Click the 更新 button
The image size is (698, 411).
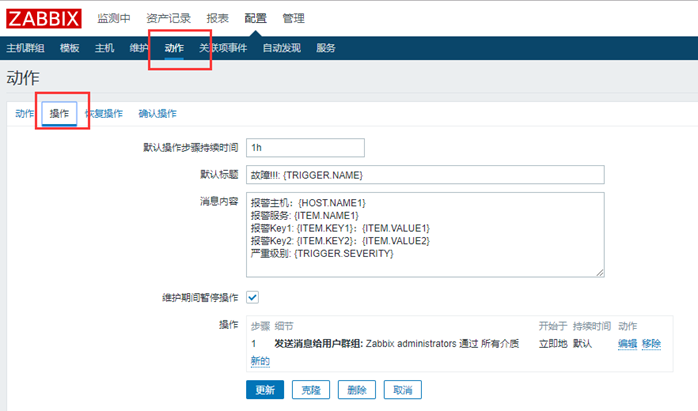265,390
